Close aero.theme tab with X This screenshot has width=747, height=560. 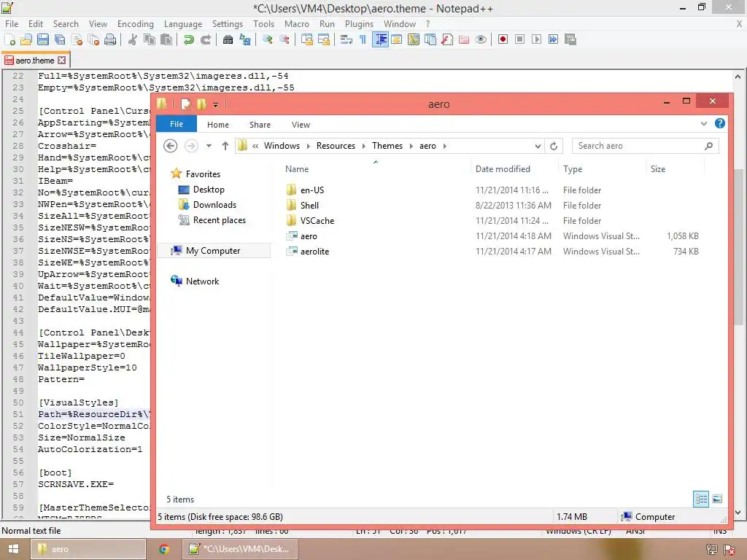pyautogui.click(x=62, y=60)
